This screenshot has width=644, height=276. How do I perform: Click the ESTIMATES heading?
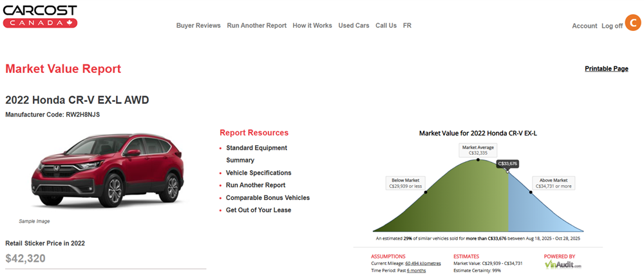coord(466,256)
